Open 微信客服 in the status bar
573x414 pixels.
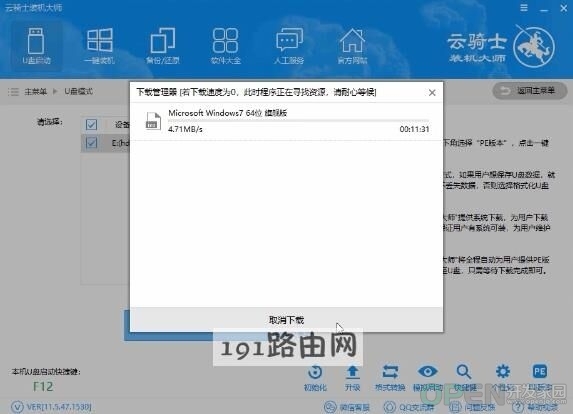tap(347, 407)
